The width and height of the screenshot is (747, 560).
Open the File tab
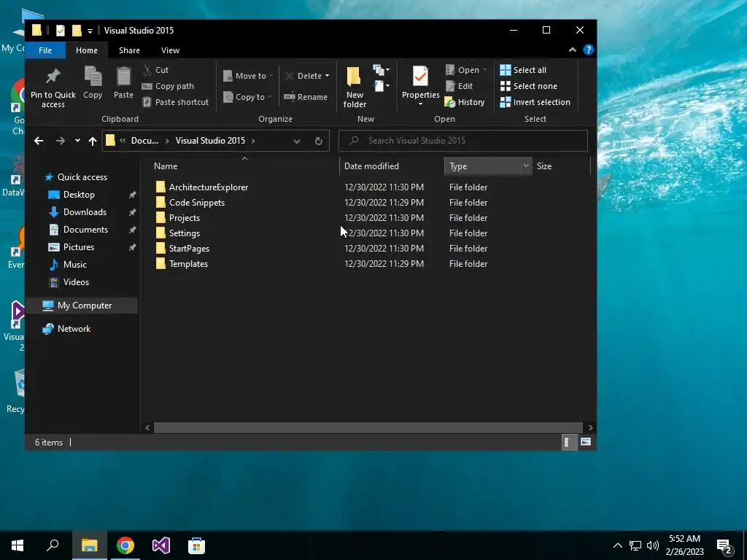coord(45,50)
